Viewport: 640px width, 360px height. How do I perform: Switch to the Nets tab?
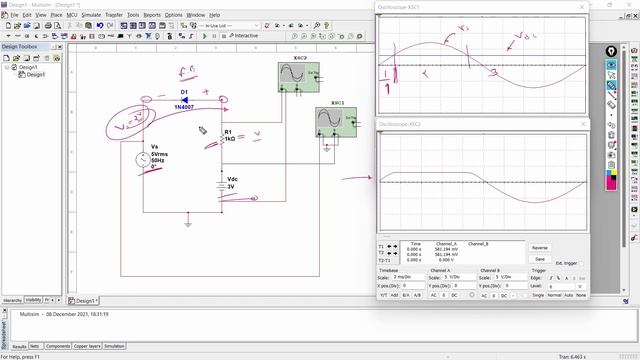tap(35, 346)
